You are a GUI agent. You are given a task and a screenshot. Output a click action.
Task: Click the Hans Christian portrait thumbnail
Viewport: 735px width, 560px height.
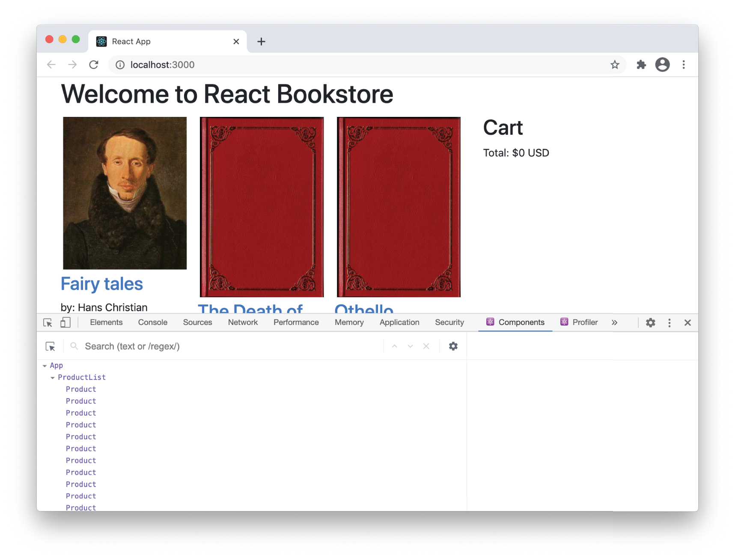tap(125, 194)
